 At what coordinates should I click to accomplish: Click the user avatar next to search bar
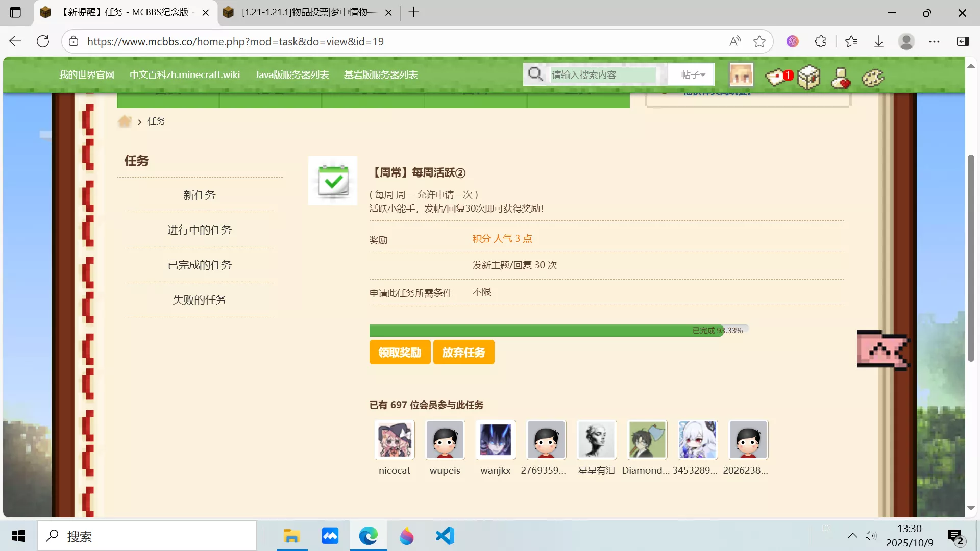click(741, 74)
